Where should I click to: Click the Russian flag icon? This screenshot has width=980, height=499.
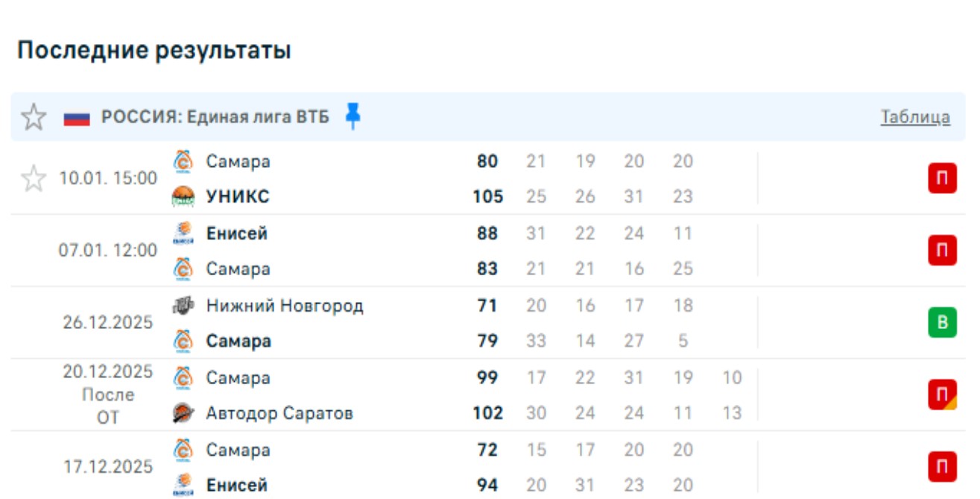pyautogui.click(x=77, y=118)
